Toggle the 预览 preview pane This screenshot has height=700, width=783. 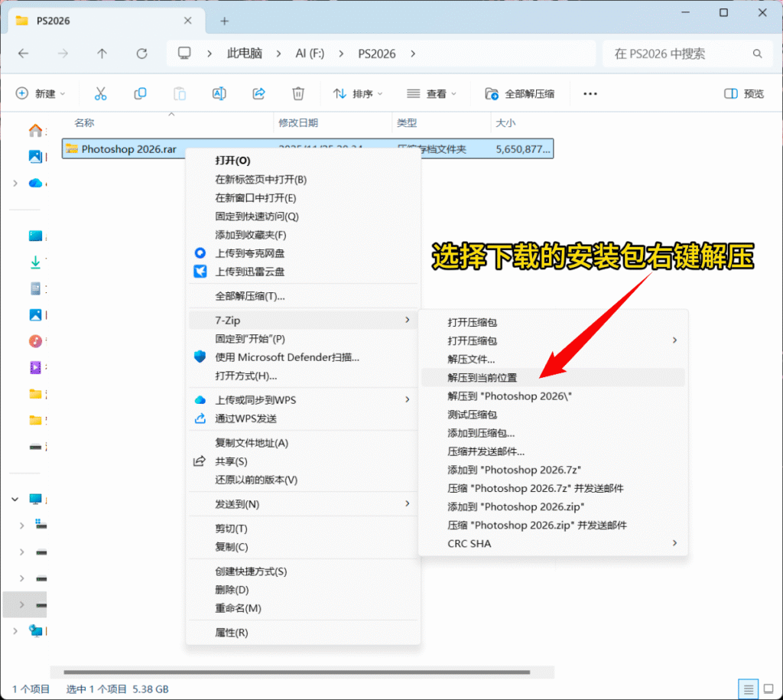point(744,93)
